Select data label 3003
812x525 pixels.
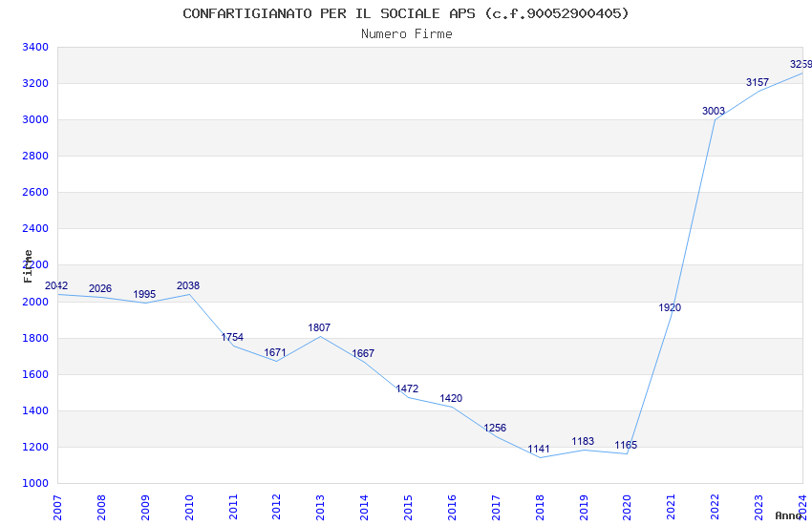pyautogui.click(x=714, y=111)
